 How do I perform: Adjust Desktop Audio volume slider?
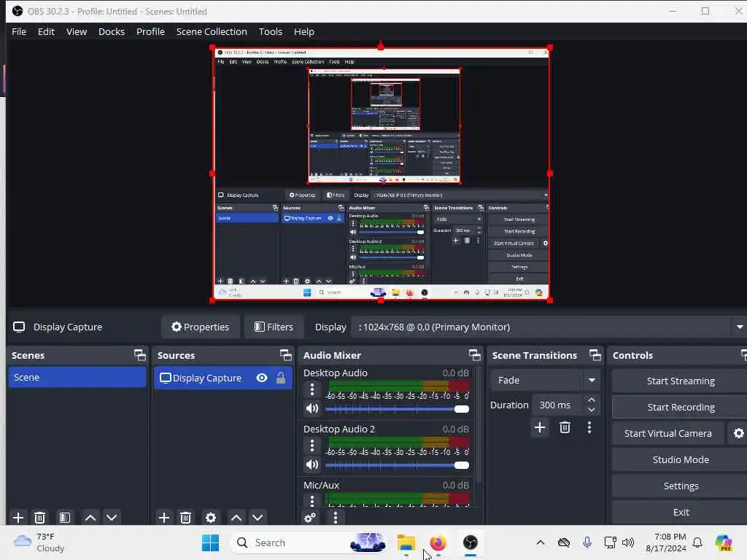(398, 409)
